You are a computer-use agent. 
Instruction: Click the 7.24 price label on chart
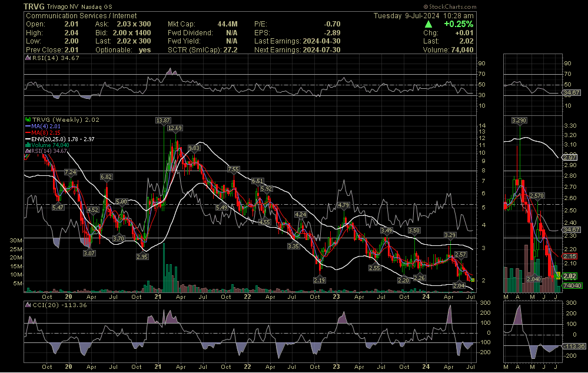70,172
